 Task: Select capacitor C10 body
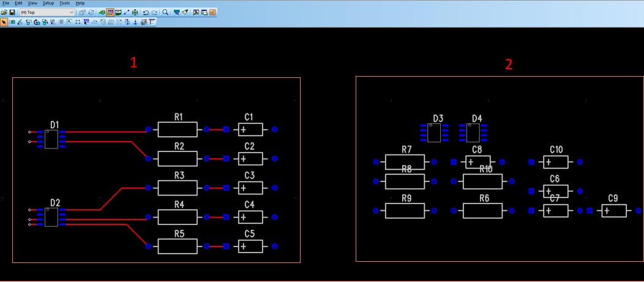[x=556, y=162]
